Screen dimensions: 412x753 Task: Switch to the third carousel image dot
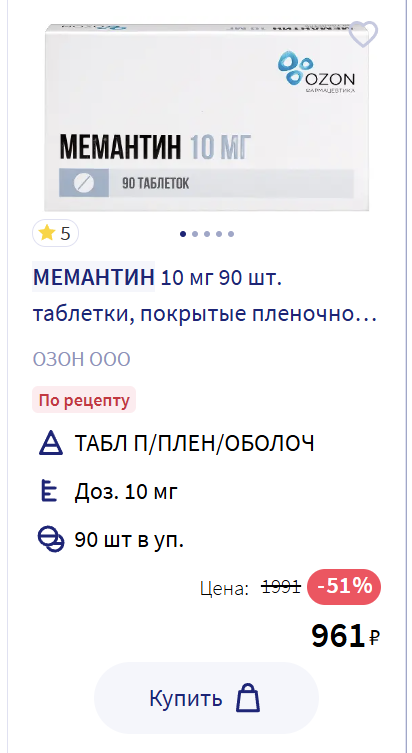pyautogui.click(x=207, y=234)
